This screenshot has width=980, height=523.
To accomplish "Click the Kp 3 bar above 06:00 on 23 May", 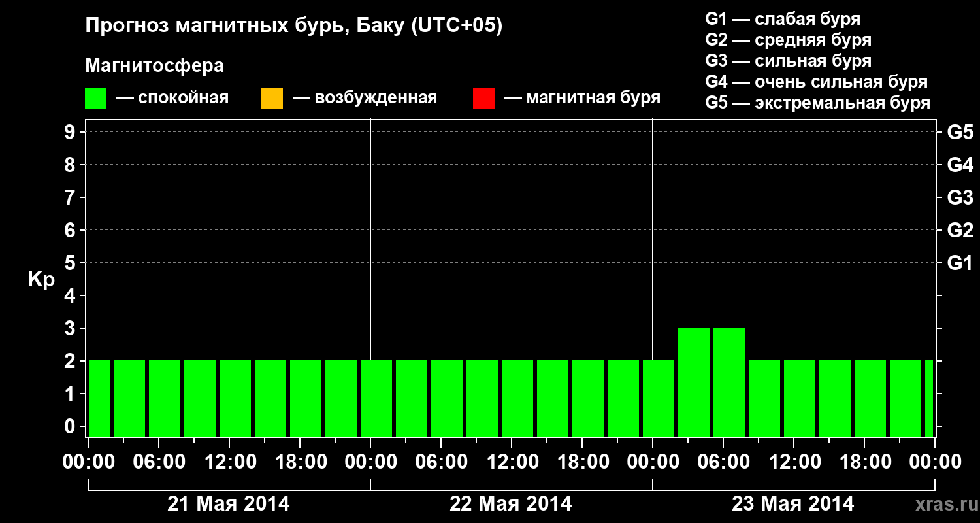I will tap(729, 382).
